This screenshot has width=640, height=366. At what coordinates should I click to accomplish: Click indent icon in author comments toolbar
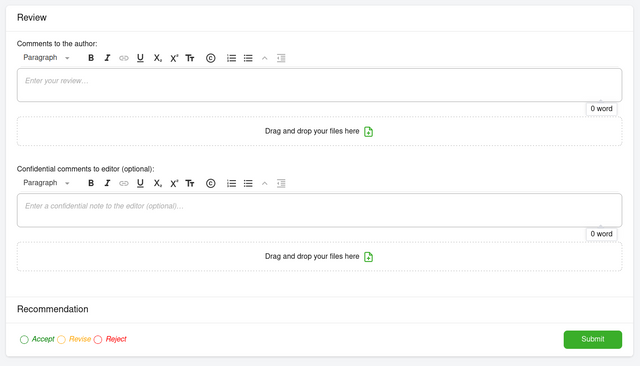pyautogui.click(x=281, y=58)
